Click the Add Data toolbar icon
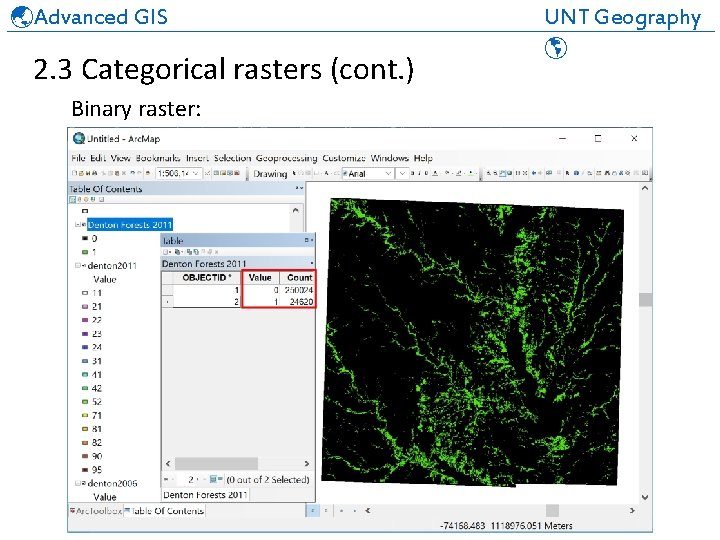Viewport: 720px width, 540px height. click(x=147, y=173)
